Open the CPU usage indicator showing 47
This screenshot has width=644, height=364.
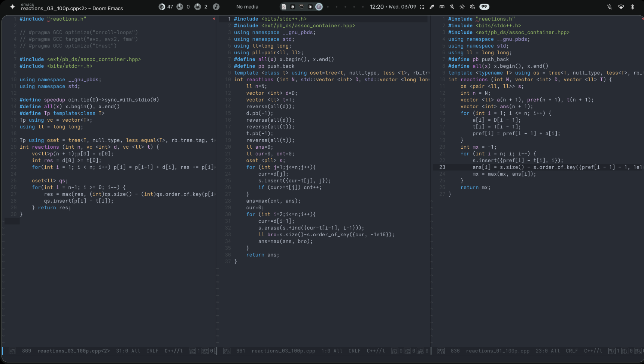[166, 7]
